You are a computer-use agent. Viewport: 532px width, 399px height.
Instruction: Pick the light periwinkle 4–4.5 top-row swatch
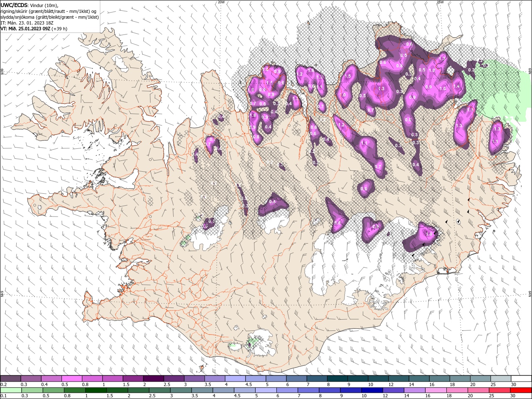(235, 379)
